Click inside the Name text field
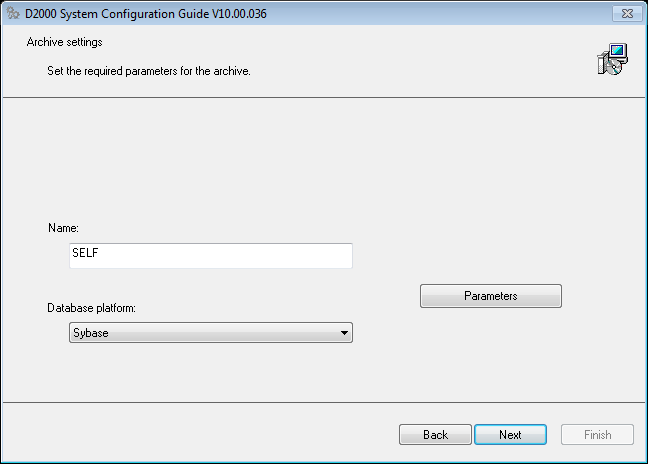This screenshot has height=464, width=648. tap(211, 256)
